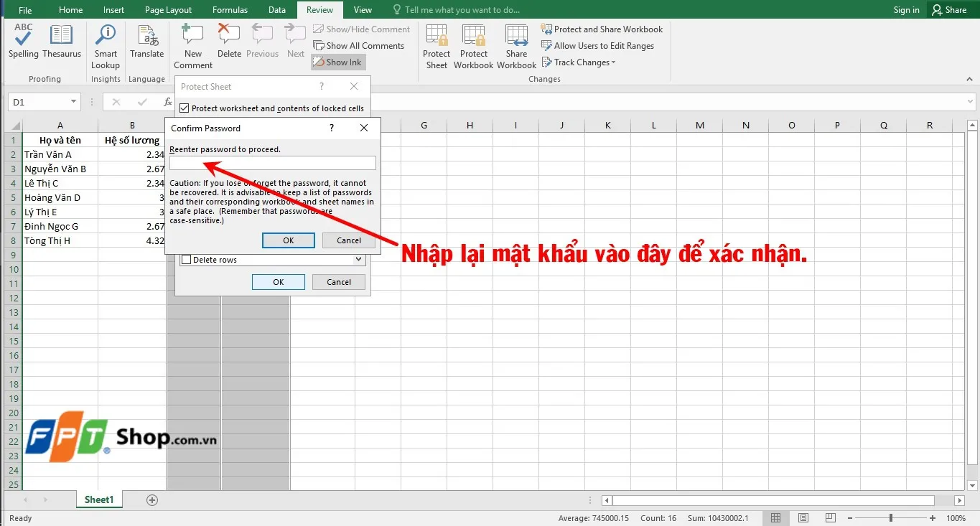The image size is (980, 526).
Task: Click the Share button
Action: [949, 10]
